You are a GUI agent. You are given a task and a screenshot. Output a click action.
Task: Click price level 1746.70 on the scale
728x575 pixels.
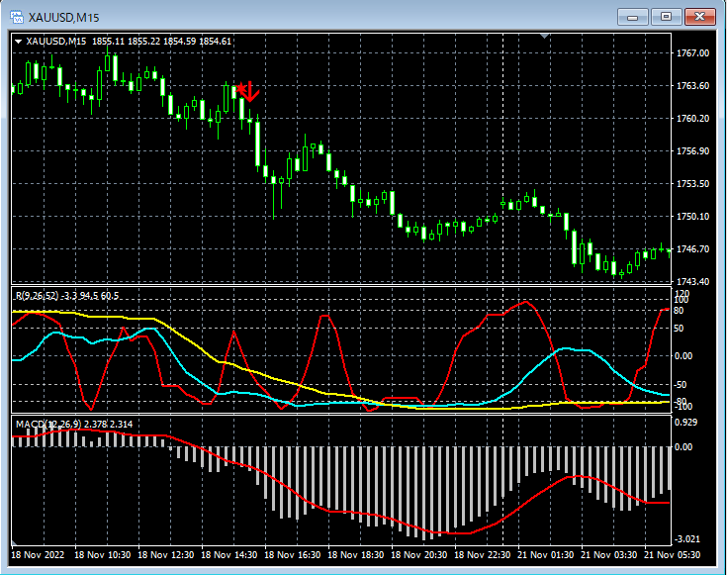point(692,249)
